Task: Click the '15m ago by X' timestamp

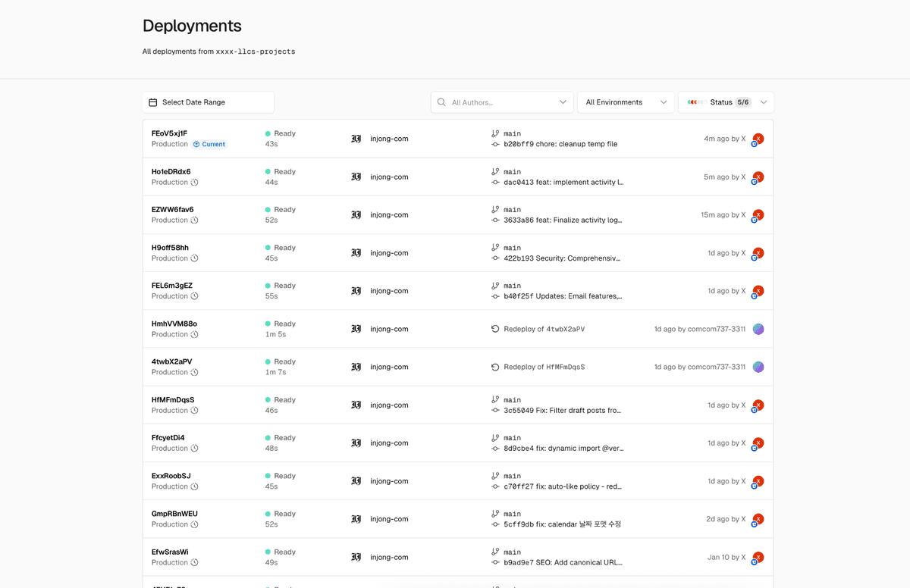Action: (x=723, y=215)
